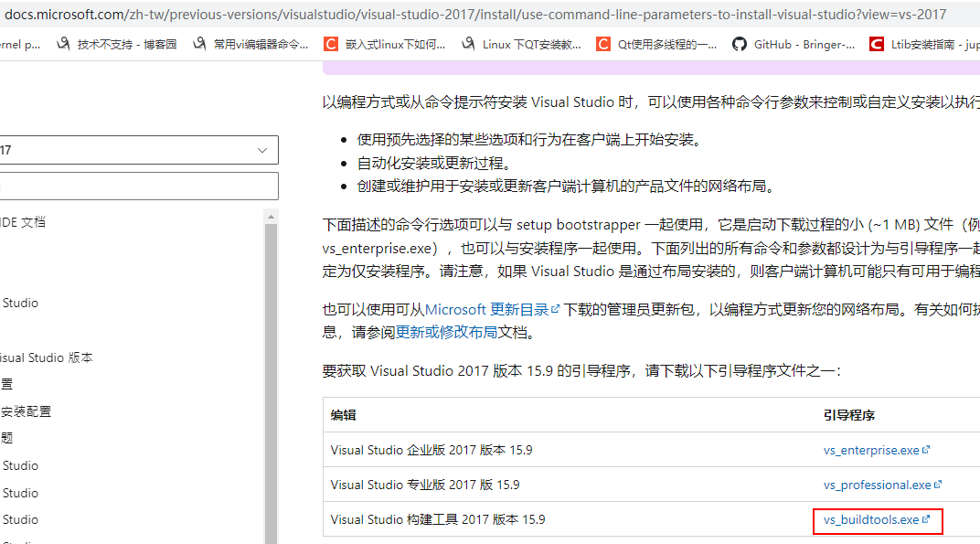
Task: Click the sidebar scrollbar up arrow
Action: click(x=271, y=217)
